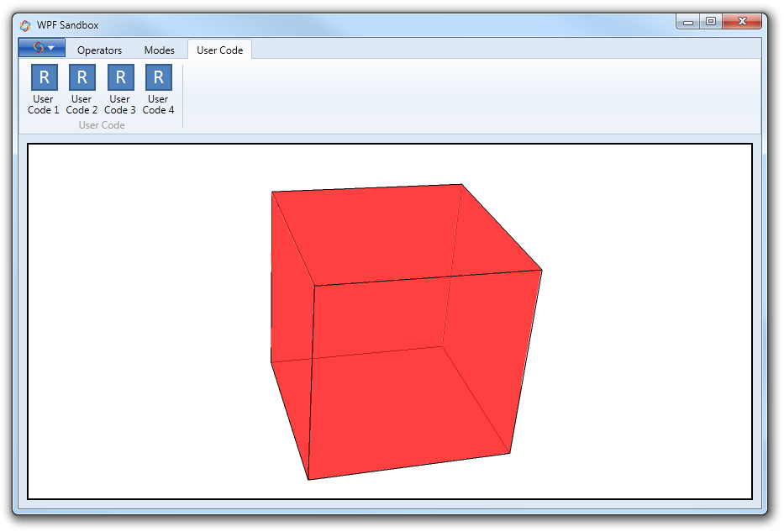784x532 pixels.
Task: Execute the User Code 3 button
Action: tap(120, 78)
